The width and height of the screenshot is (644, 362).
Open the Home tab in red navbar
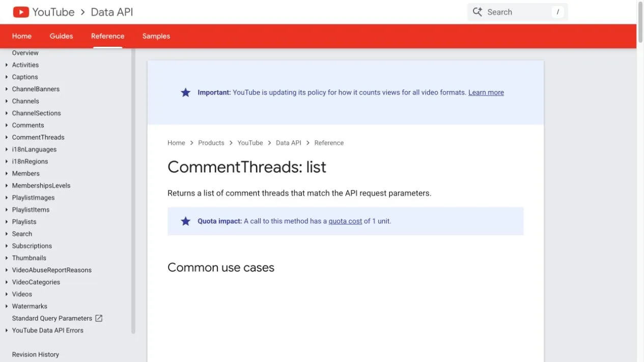[x=22, y=36]
